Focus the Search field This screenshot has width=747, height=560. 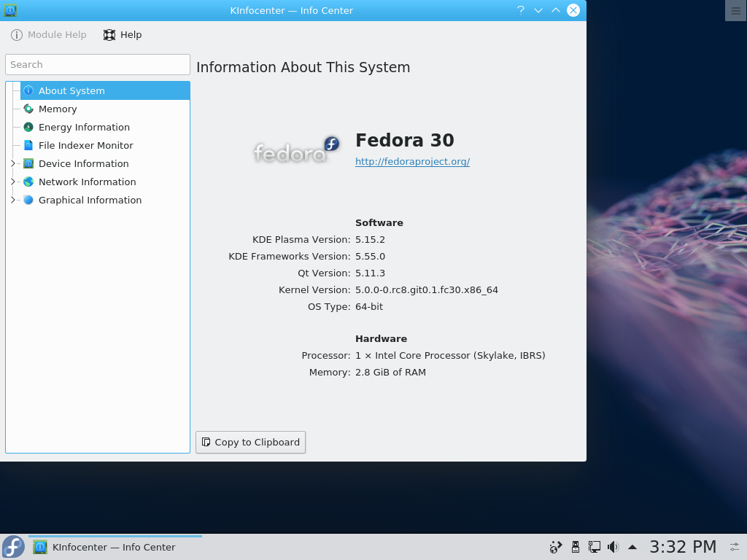pos(98,64)
